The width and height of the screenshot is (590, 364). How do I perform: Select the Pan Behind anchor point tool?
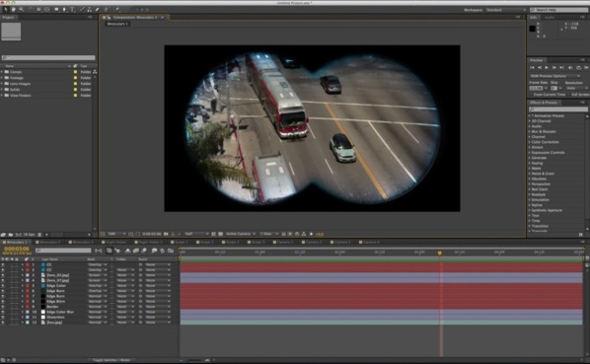47,10
